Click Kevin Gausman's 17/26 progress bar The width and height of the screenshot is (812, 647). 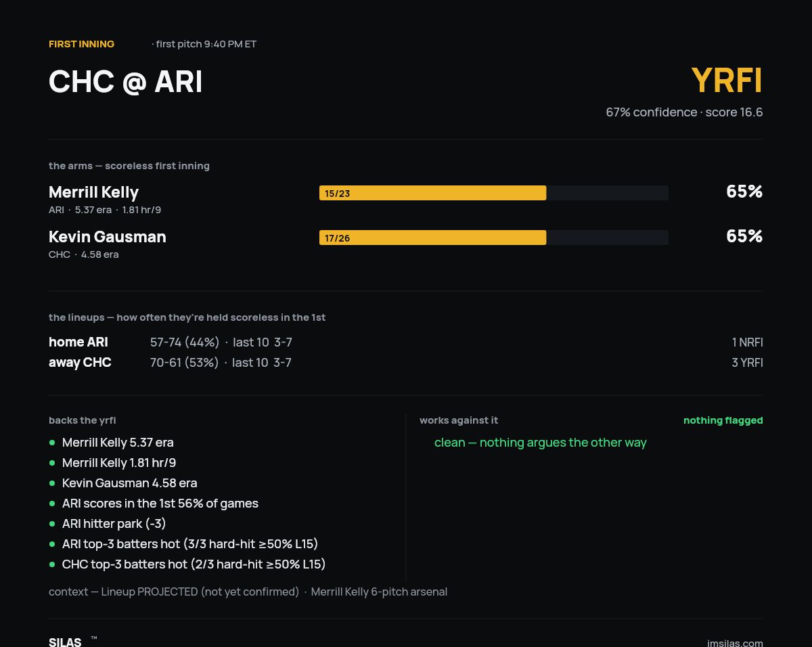pos(494,238)
